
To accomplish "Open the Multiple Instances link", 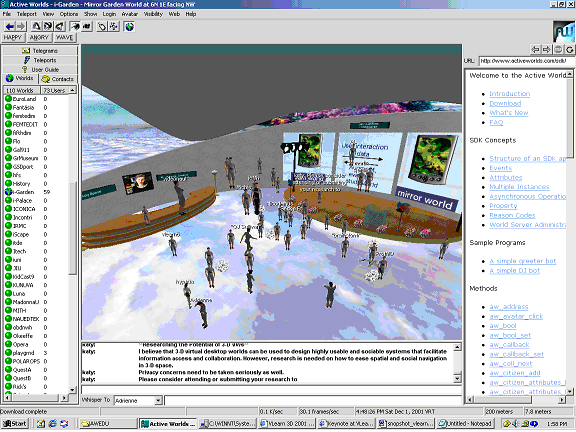I will click(x=519, y=187).
